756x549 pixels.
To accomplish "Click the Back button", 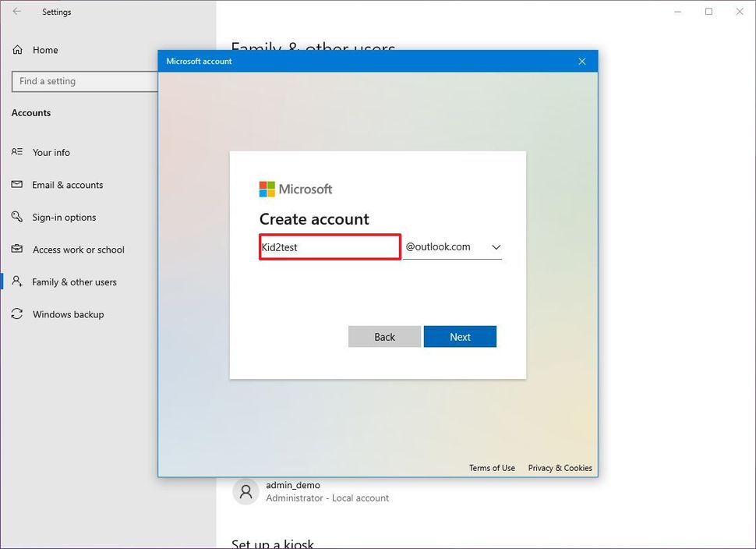I will tap(385, 337).
